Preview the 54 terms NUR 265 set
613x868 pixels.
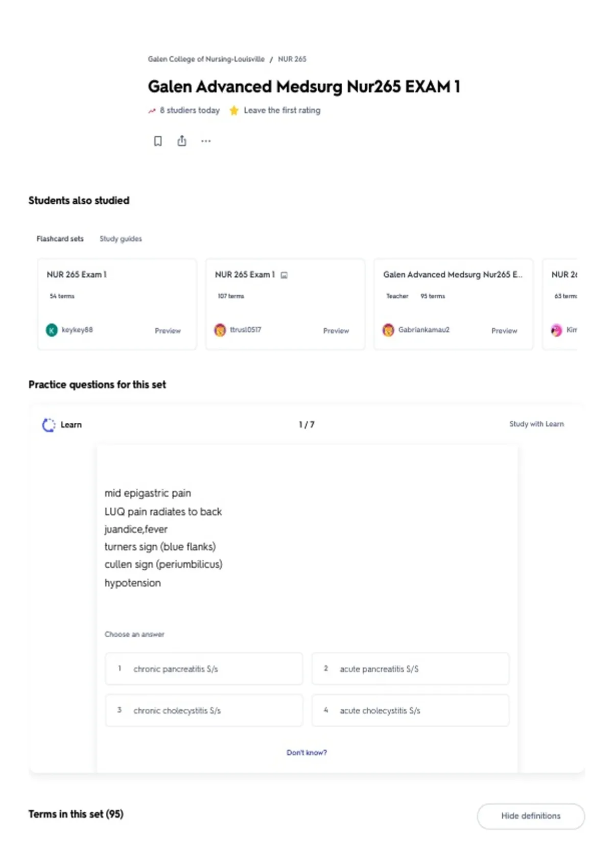point(168,331)
